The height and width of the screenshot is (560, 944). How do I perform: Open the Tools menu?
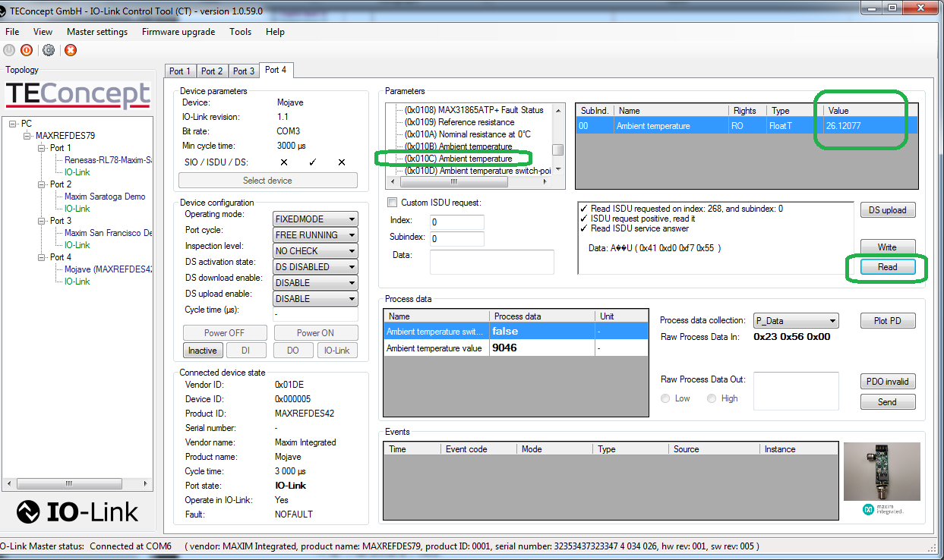[x=240, y=32]
